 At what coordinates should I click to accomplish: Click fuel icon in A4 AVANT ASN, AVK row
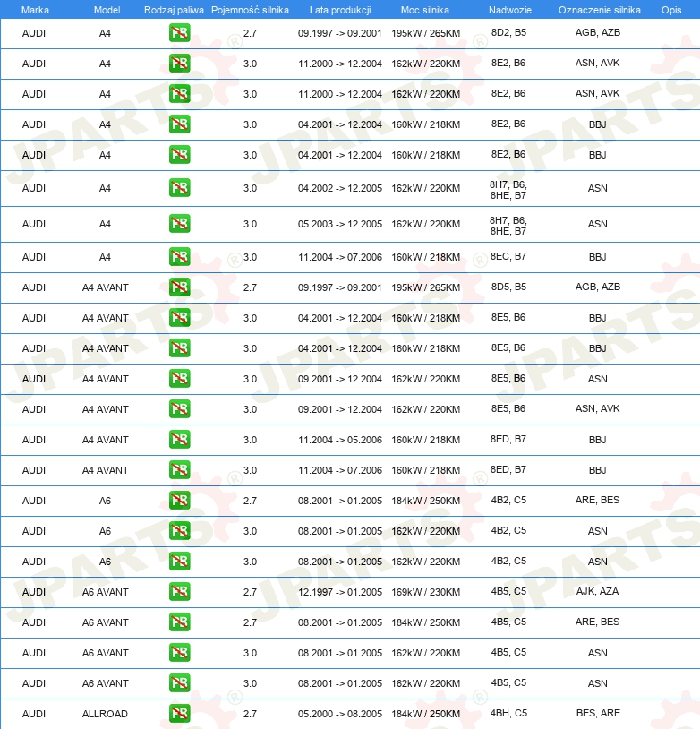point(179,409)
